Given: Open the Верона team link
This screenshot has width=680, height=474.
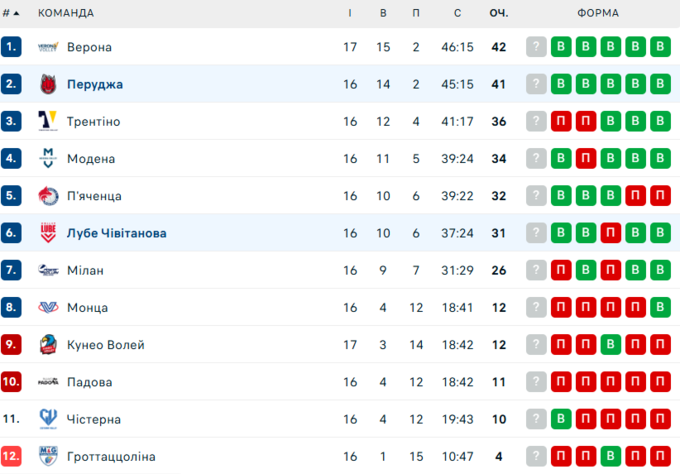Looking at the screenshot, I should 89,47.
